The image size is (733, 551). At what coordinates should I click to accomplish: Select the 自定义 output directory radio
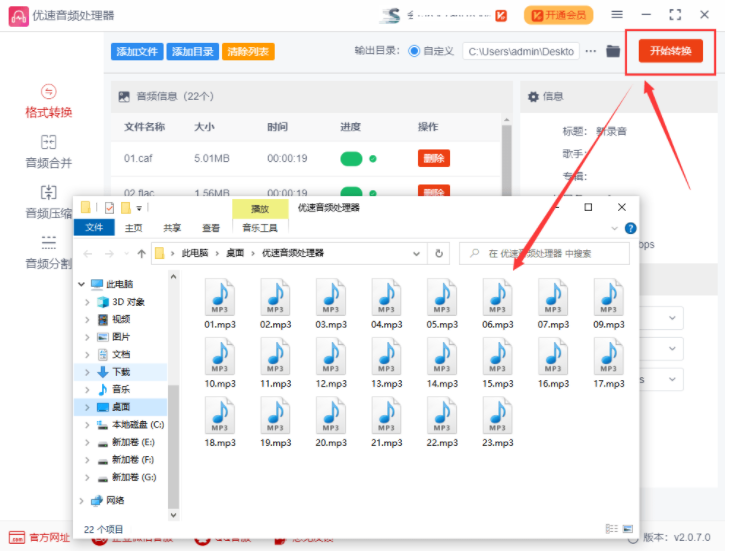point(414,51)
